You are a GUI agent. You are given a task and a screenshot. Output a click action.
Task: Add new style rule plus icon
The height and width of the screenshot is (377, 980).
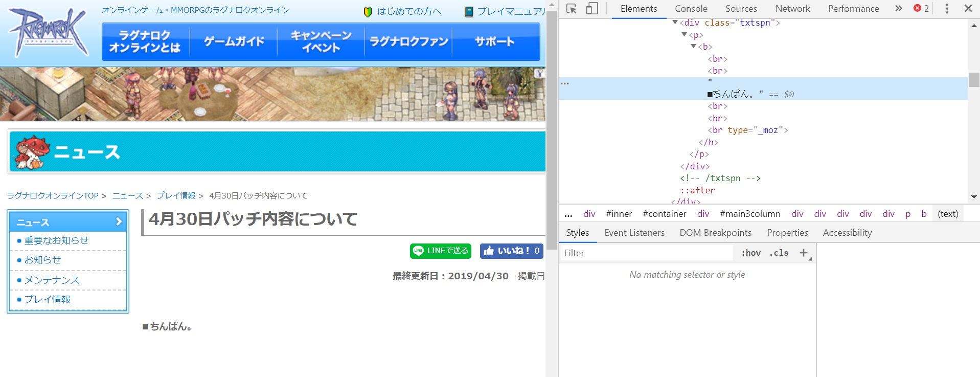click(804, 253)
